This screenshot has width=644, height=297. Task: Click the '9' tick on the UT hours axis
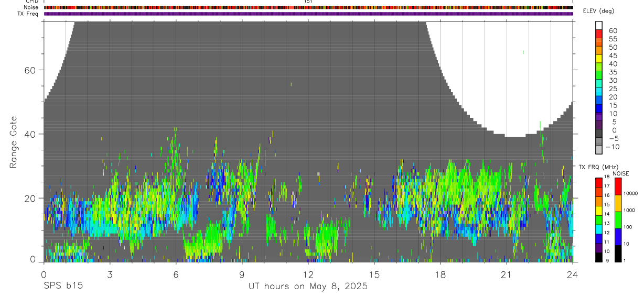coord(242,274)
